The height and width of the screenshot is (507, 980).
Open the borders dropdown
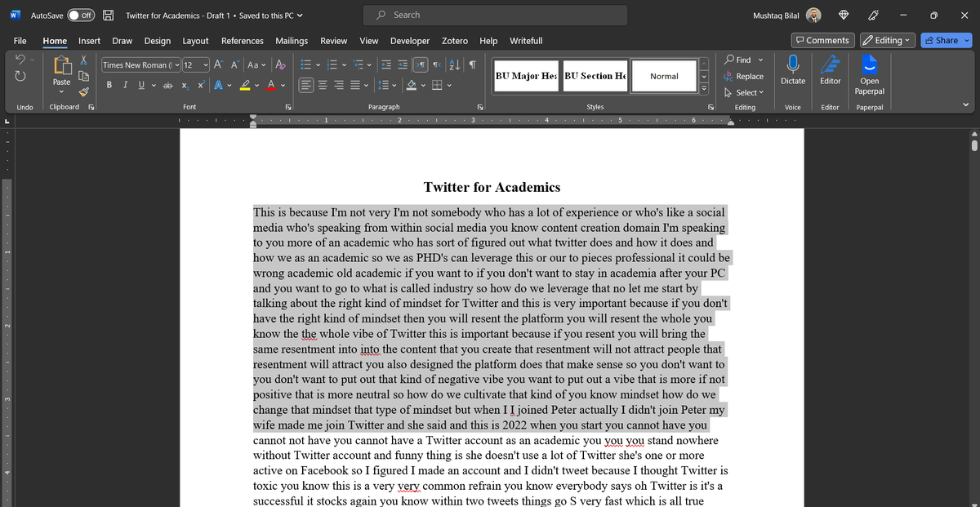(x=449, y=86)
